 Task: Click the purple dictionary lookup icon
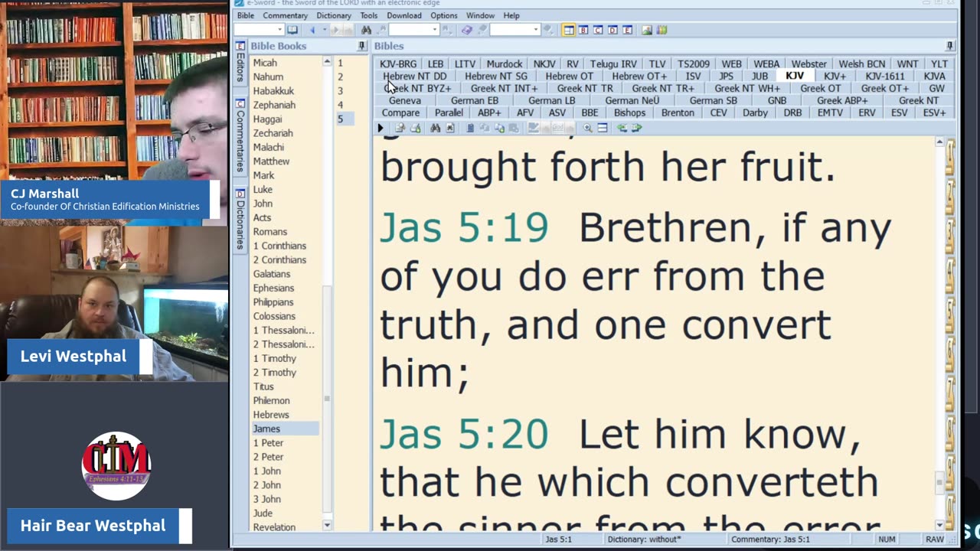tap(466, 30)
